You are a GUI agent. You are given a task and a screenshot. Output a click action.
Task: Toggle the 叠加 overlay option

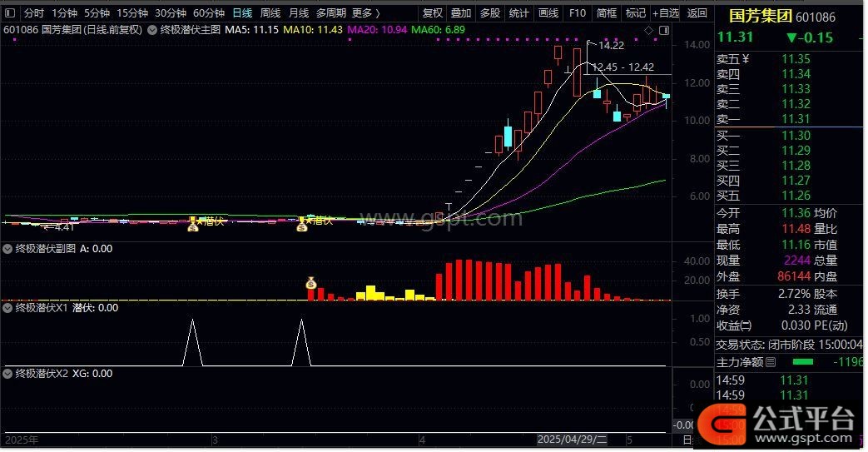coord(461,13)
